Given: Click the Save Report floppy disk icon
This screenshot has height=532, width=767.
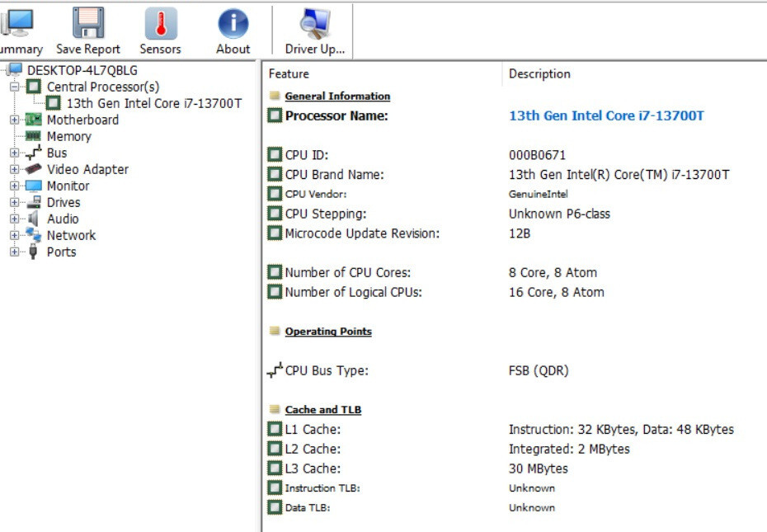Looking at the screenshot, I should pos(88,22).
